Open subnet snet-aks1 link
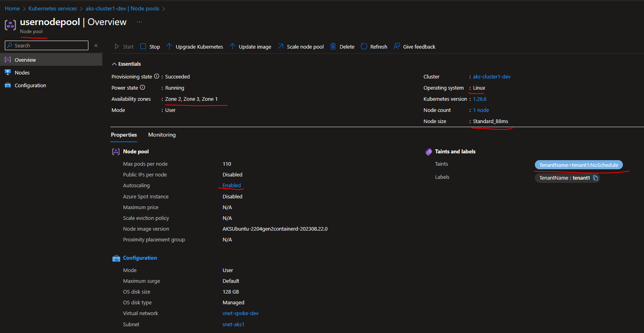The width and height of the screenshot is (644, 333). tap(233, 324)
